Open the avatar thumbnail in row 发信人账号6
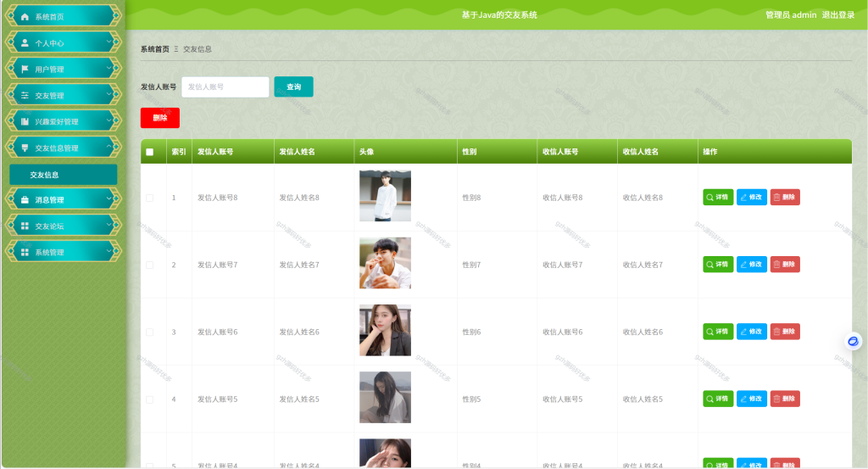This screenshot has height=469, width=868. (386, 330)
